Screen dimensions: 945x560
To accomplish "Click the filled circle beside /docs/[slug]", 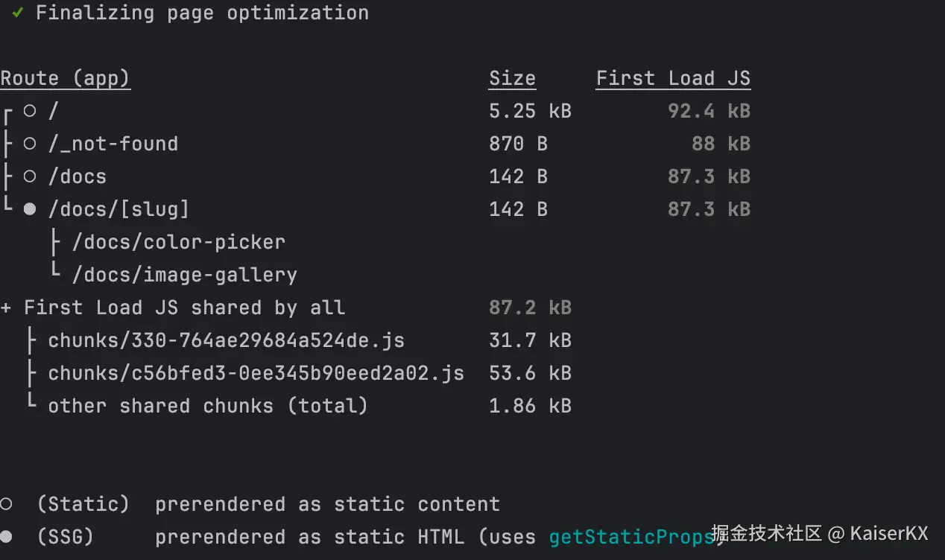I will coord(30,209).
